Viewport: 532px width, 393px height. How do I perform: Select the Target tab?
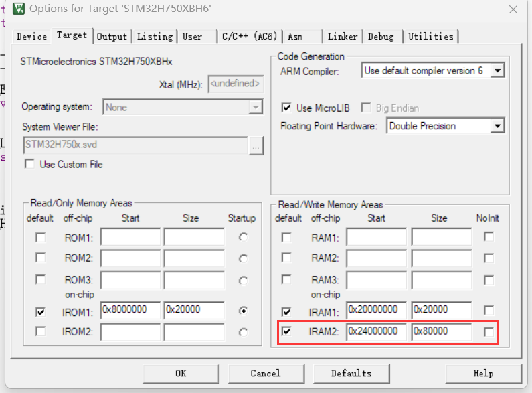click(x=72, y=35)
